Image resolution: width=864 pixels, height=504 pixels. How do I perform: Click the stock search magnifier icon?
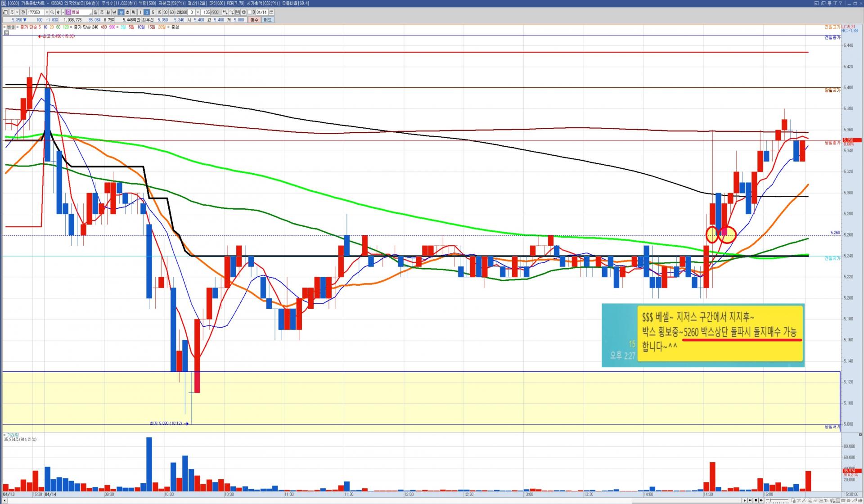52,12
